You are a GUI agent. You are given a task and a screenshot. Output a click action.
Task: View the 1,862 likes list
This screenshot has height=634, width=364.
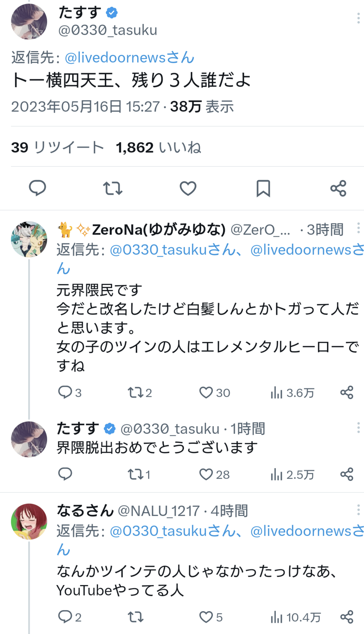tap(158, 147)
